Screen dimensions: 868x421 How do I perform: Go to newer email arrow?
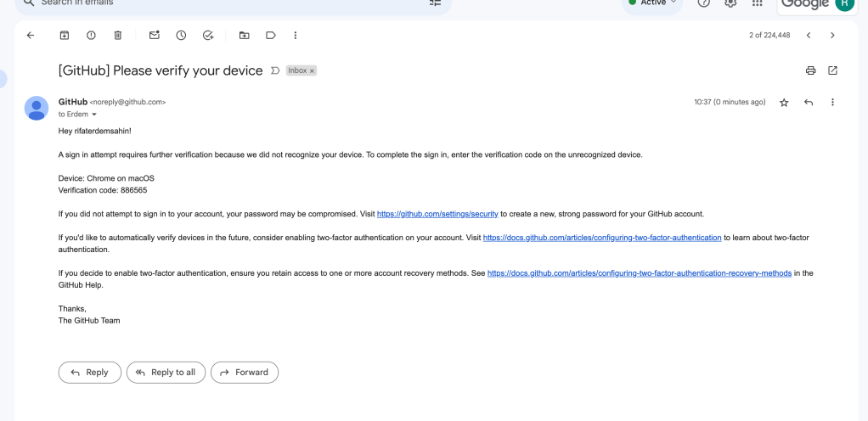click(809, 36)
